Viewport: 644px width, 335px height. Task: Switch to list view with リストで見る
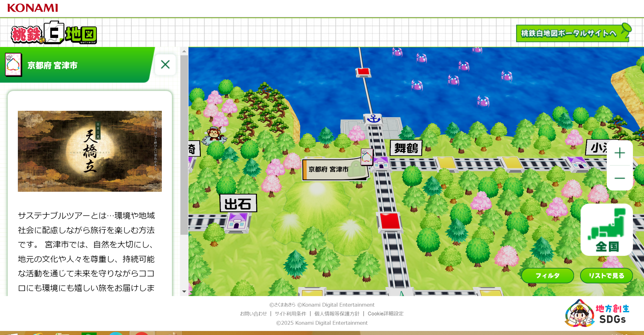[x=606, y=275]
